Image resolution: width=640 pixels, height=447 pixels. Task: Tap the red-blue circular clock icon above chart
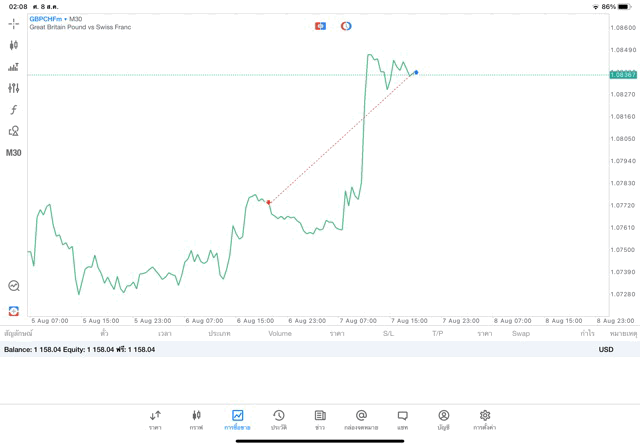click(346, 26)
